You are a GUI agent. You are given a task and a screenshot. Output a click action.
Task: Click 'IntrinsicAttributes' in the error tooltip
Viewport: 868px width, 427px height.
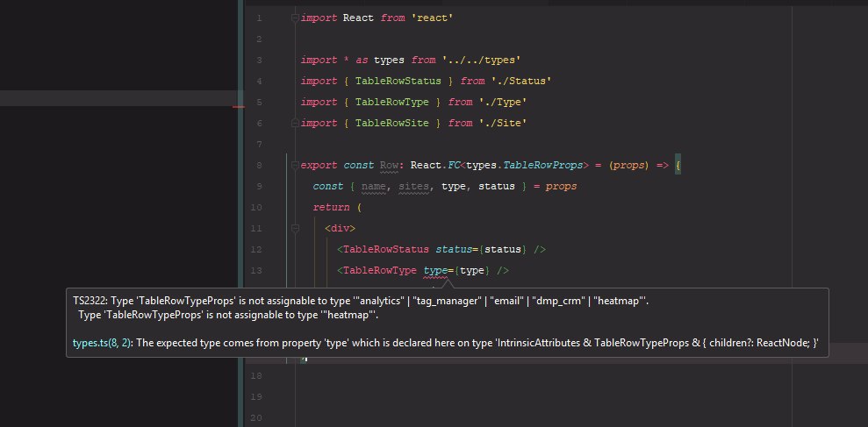pos(537,343)
